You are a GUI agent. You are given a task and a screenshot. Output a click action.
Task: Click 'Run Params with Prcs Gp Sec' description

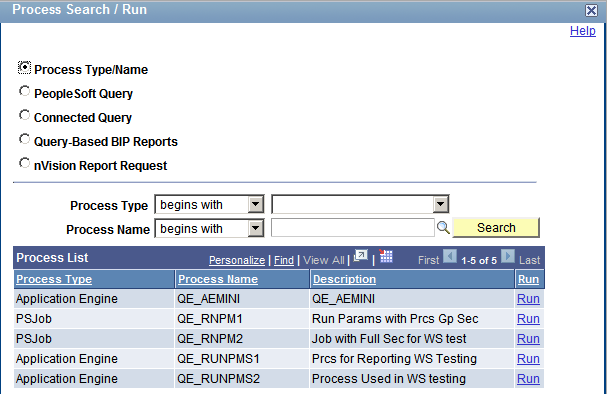pyautogui.click(x=395, y=319)
